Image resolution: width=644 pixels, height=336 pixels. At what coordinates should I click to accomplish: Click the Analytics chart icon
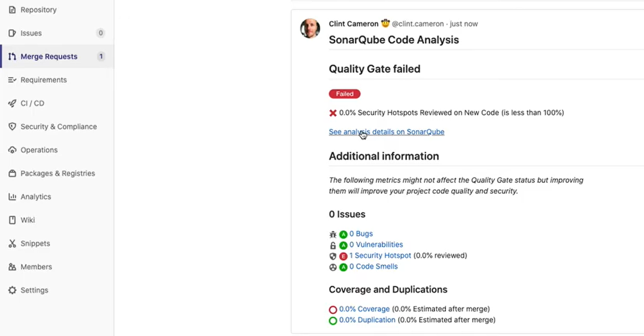tap(12, 197)
